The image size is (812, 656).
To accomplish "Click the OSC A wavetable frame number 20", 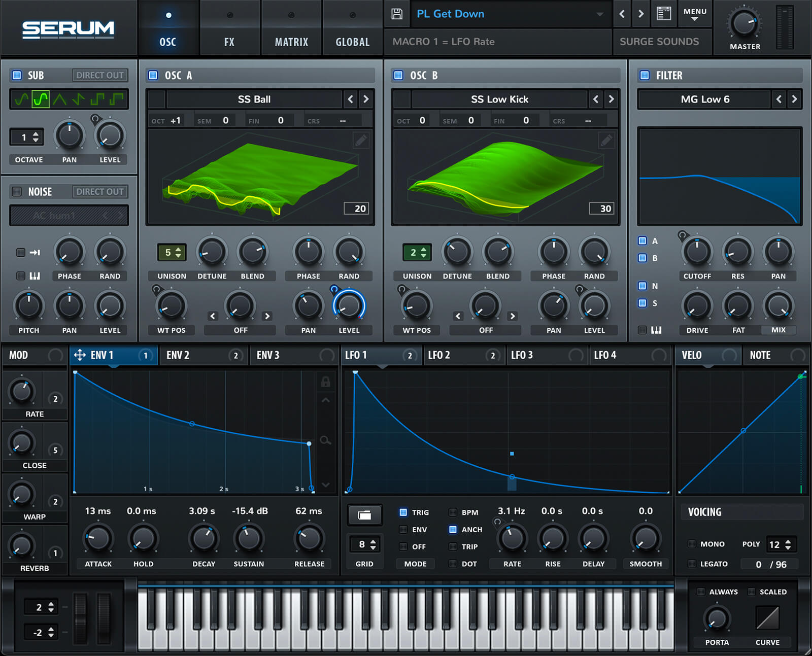I will 356,208.
